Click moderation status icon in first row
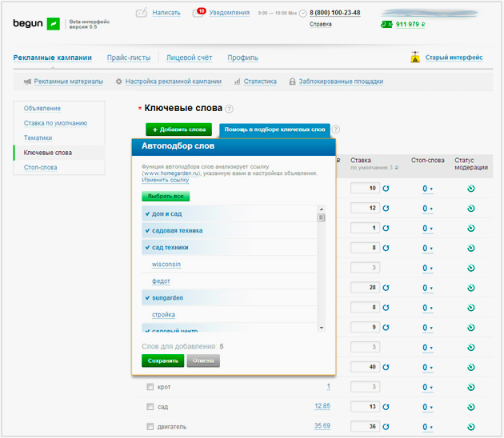Viewport: 504px width, 438px height. click(x=470, y=189)
